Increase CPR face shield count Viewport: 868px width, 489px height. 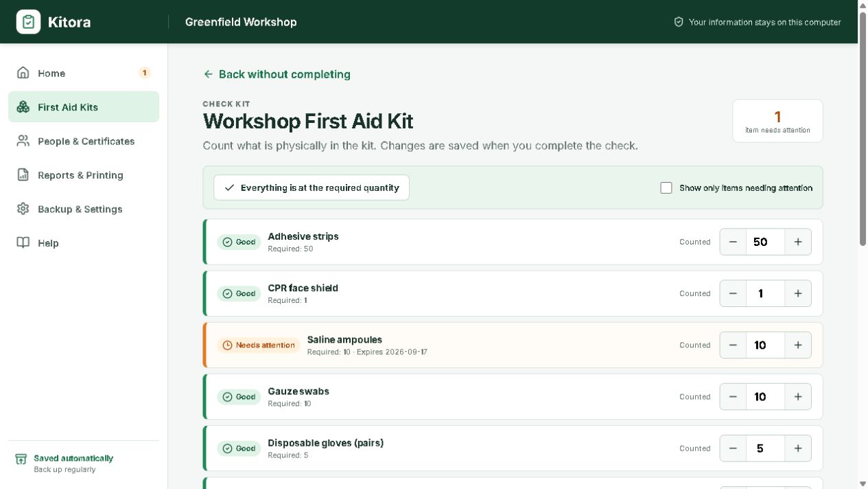(798, 293)
